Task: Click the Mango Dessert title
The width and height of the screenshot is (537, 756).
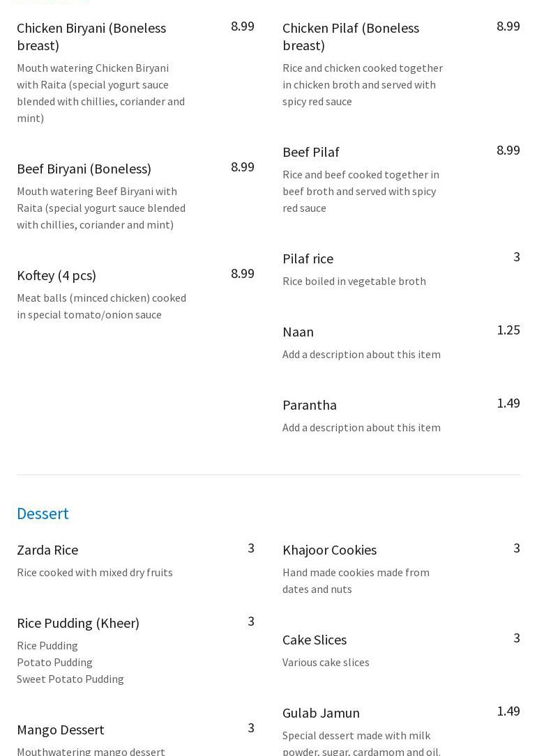Action: 61,730
